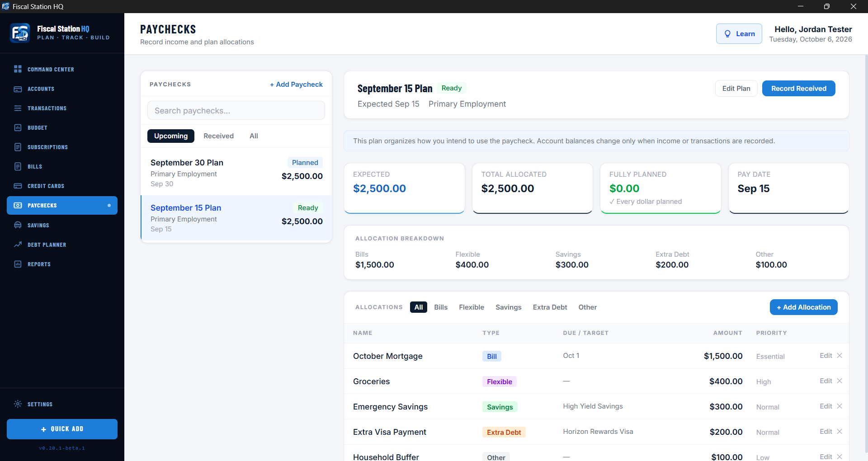Remove Groceries allocation with X
The height and width of the screenshot is (461, 868).
840,381
